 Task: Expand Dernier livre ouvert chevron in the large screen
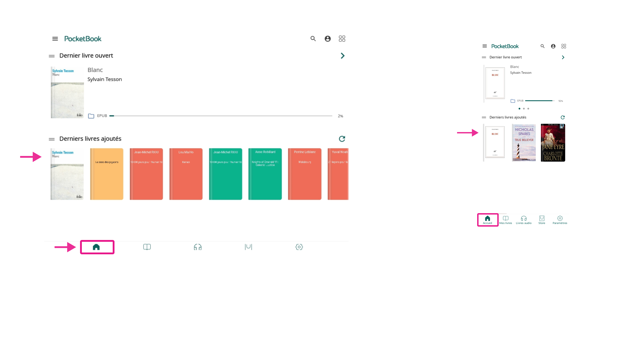coord(343,56)
